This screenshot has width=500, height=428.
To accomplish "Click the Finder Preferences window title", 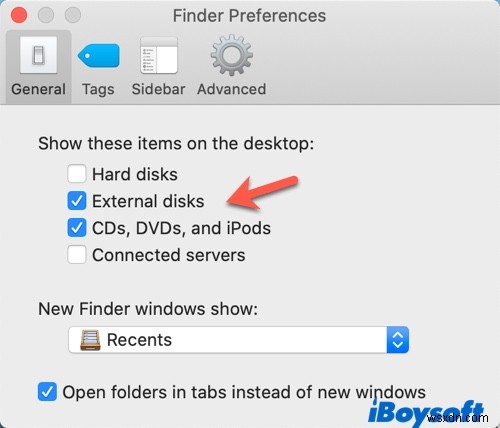I will click(249, 16).
